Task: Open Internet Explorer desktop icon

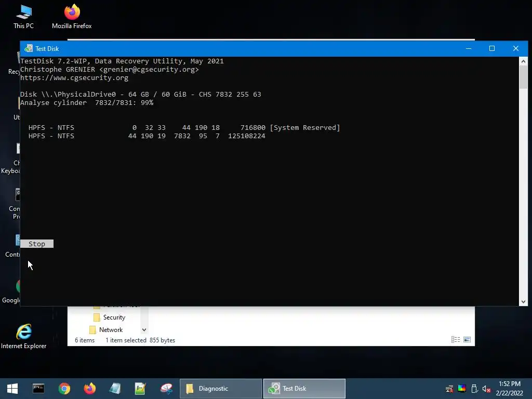Action: (24, 336)
